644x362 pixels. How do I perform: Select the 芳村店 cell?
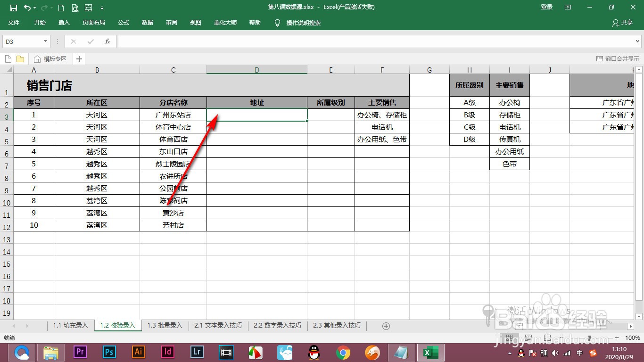173,225
